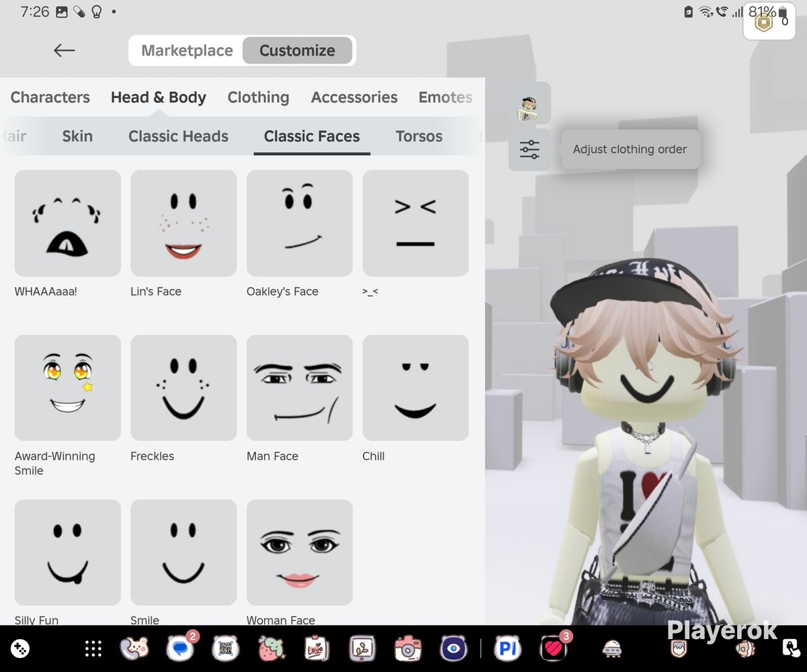This screenshot has width=807, height=672.
Task: Launch the phone app in taskbar
Action: (x=134, y=649)
